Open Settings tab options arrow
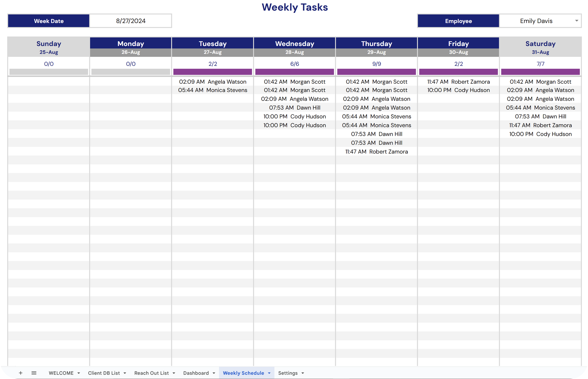Image resolution: width=588 pixels, height=379 pixels. tap(303, 373)
